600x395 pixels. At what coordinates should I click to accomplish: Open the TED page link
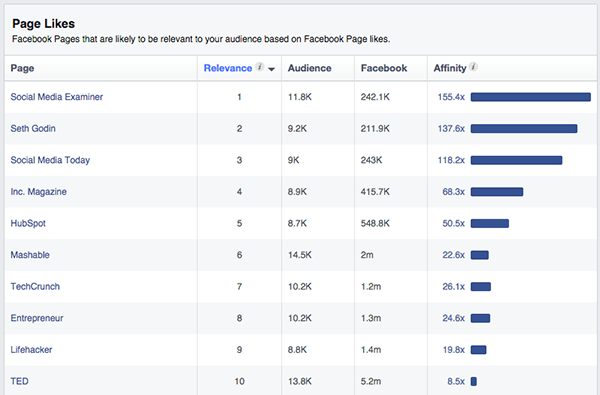pos(19,381)
